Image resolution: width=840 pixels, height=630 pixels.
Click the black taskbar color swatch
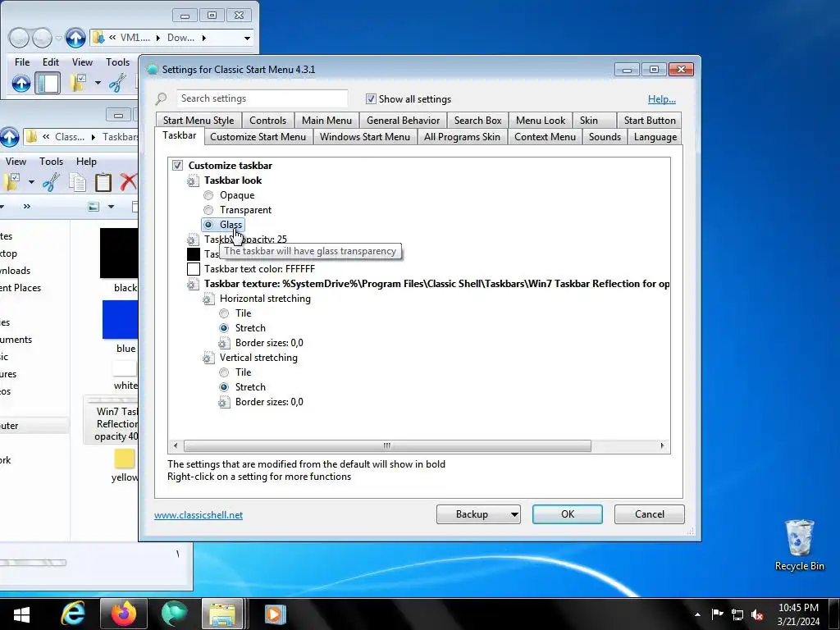point(194,254)
